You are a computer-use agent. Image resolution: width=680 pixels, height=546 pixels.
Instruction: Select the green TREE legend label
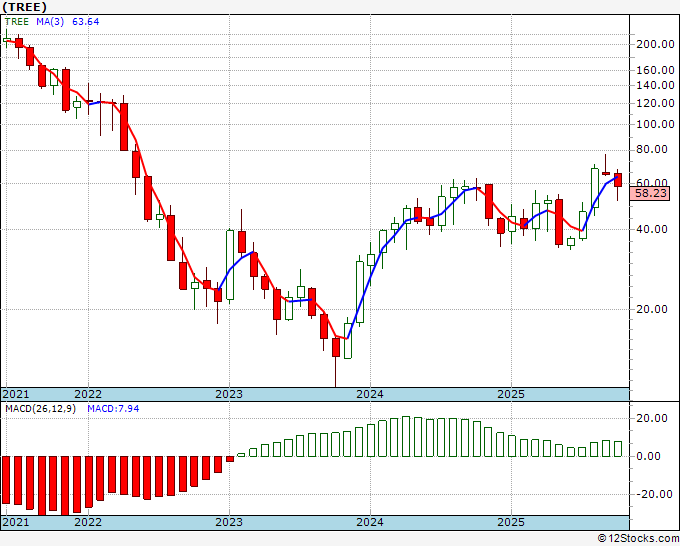16,22
